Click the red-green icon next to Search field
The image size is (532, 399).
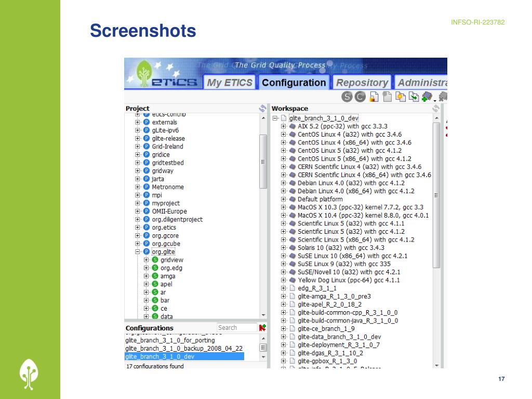click(262, 327)
